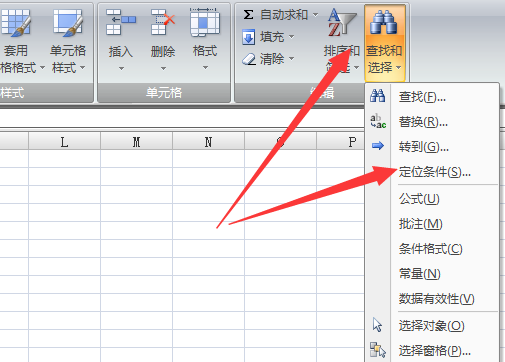Click the binoculars icon beside 查找(F)
Image resolution: width=505 pixels, height=362 pixels.
pos(377,96)
